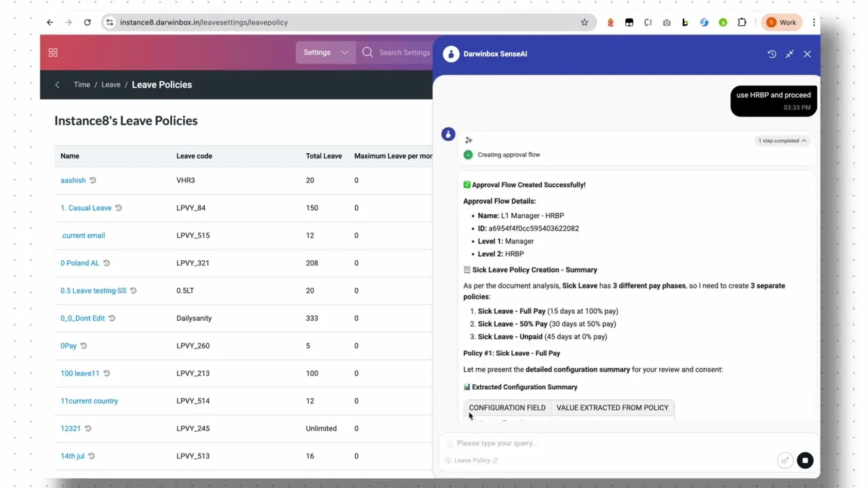The image size is (868, 488).
Task: Click the camera extension icon
Action: [667, 22]
